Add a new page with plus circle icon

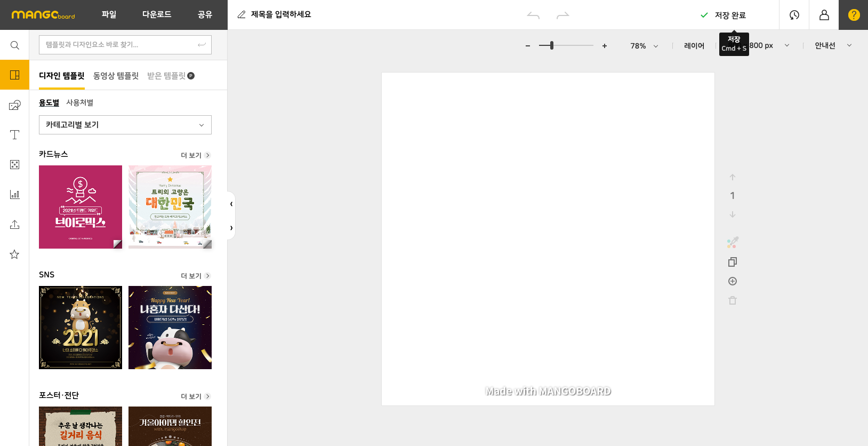tap(733, 281)
